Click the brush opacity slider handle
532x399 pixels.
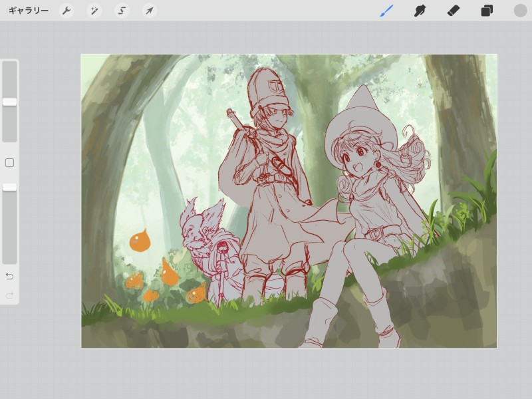coord(9,188)
